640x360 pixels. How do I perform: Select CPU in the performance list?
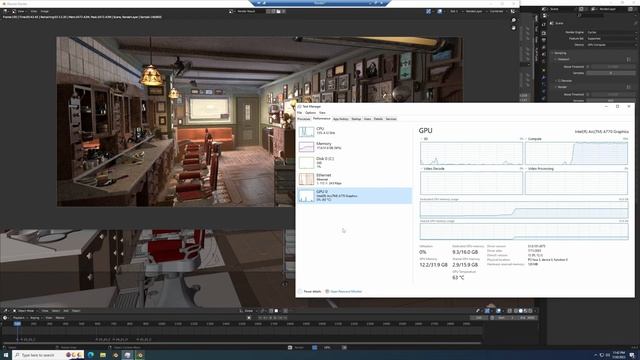[354, 131]
